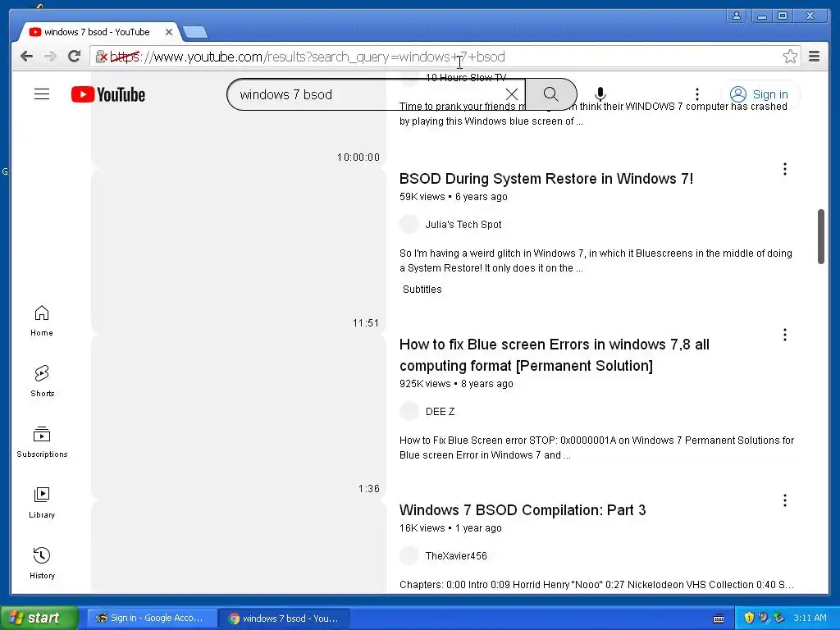Switch to Sign in - Google Accounts taskbar item

[152, 618]
